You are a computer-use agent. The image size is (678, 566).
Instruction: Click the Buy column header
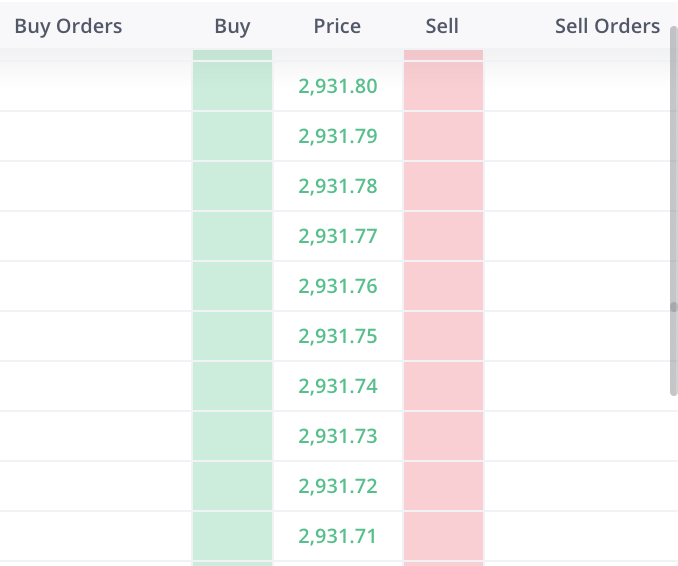[232, 26]
